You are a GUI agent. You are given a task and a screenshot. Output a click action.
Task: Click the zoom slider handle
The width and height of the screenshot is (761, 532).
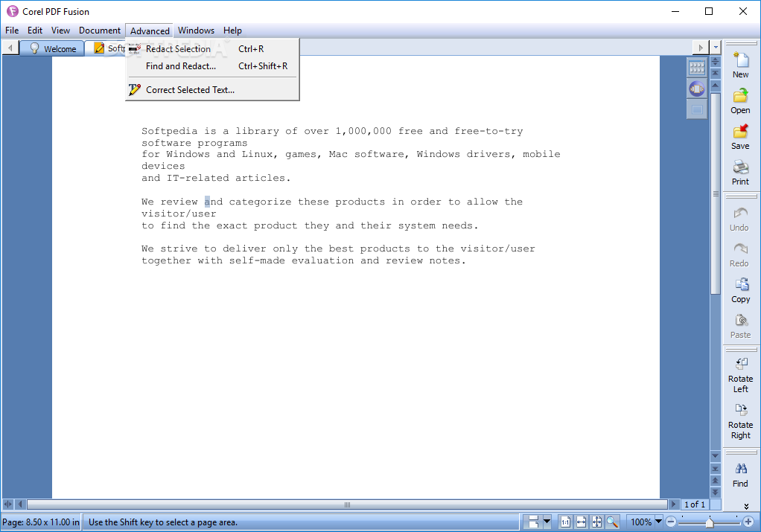click(x=710, y=522)
